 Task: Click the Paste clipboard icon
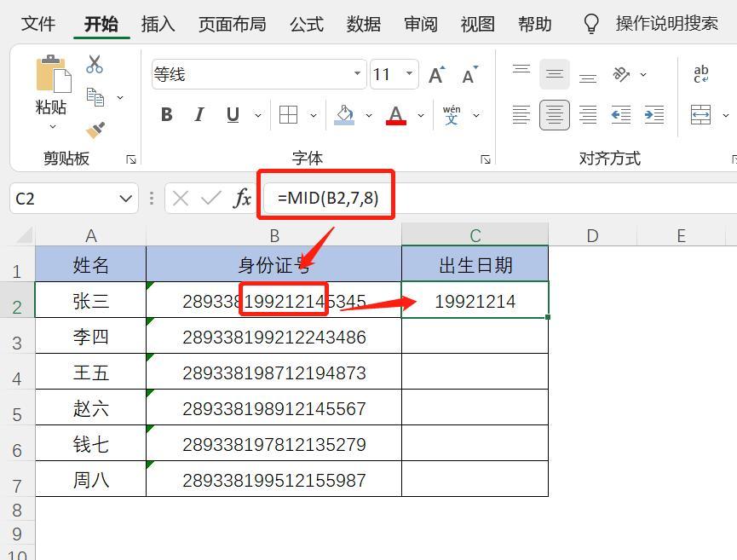pos(53,74)
